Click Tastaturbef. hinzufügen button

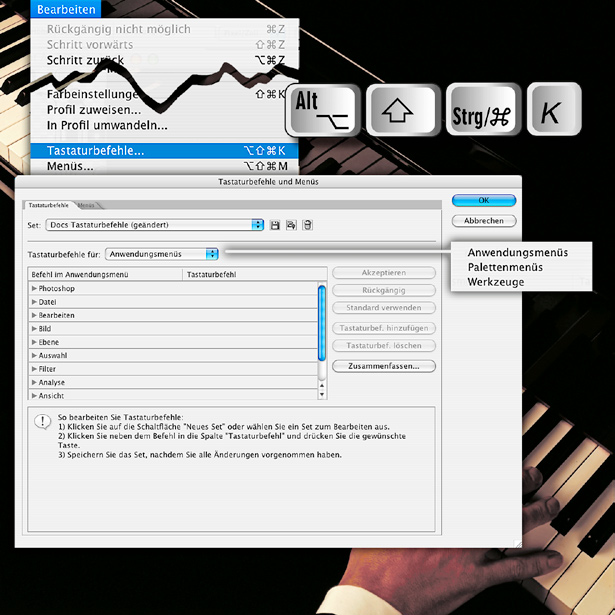coord(384,328)
